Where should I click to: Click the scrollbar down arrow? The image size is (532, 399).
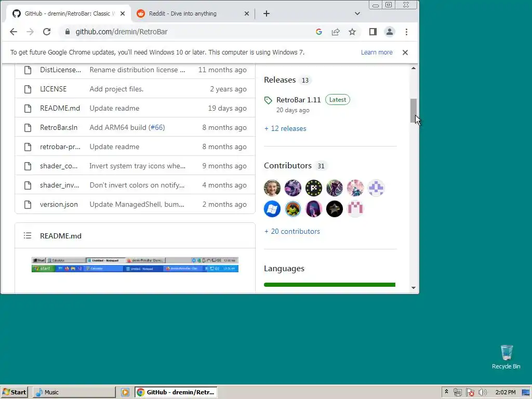413,288
